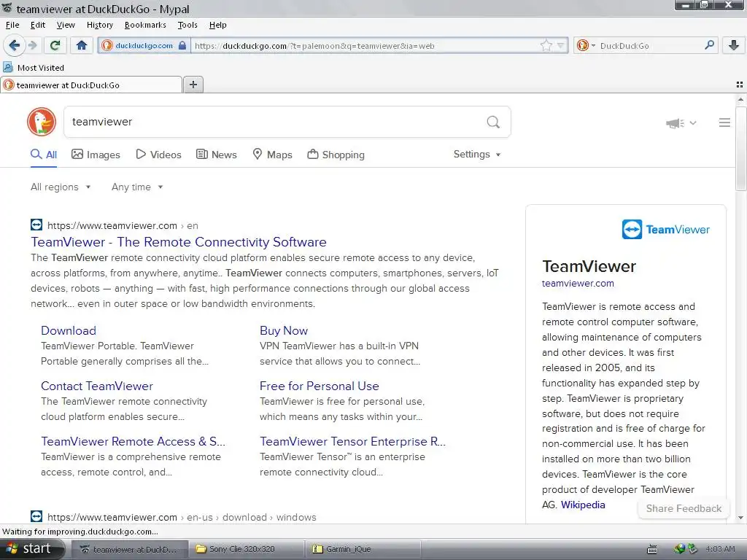Screen dimensions: 747x560
Task: Click the DuckDuckGo duck logo
Action: [42, 122]
